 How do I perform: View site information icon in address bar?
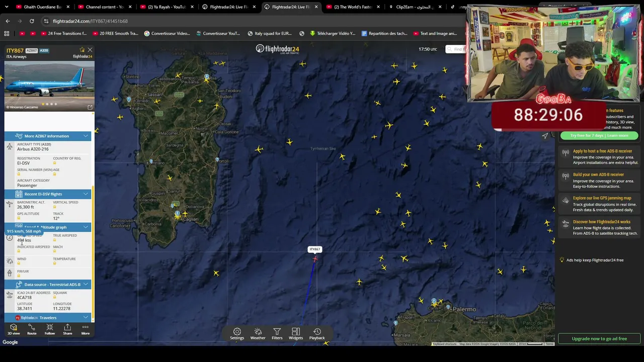(46, 21)
